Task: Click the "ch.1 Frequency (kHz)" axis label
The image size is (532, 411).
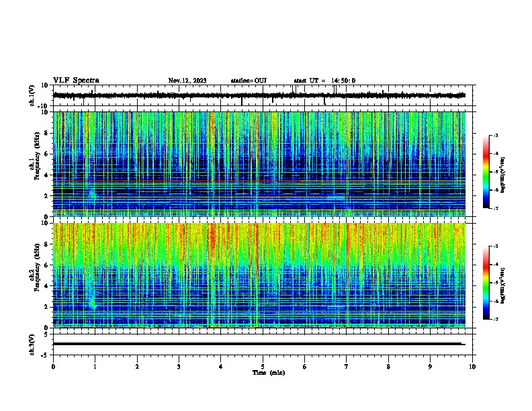Action: 35,156
